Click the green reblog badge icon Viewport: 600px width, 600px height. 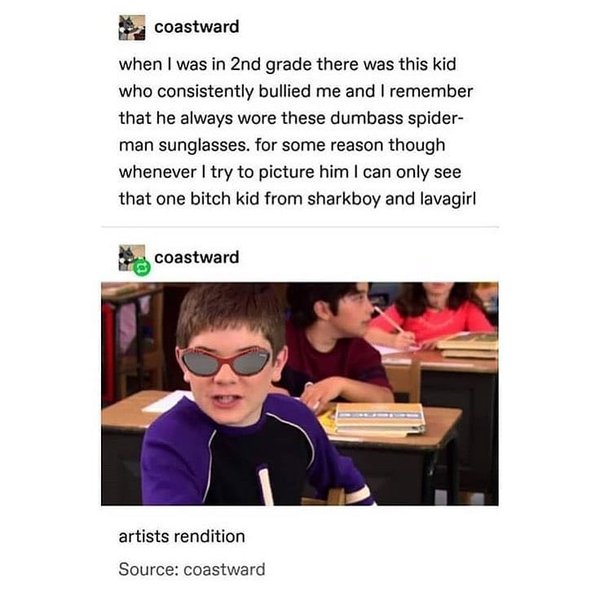142,267
